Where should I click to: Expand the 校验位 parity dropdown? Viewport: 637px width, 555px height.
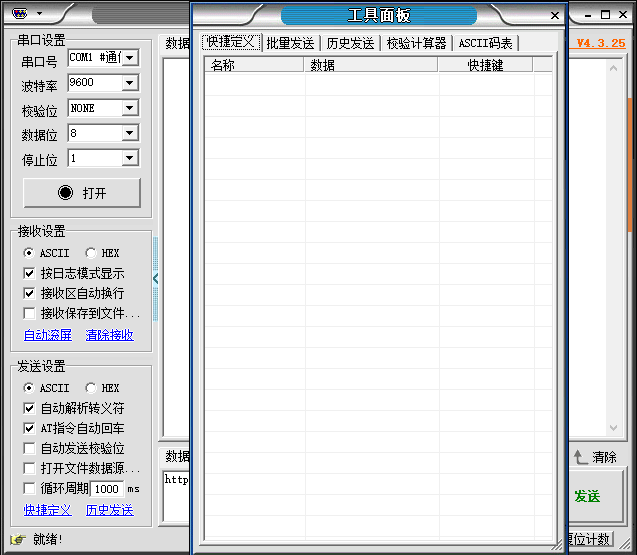point(130,108)
